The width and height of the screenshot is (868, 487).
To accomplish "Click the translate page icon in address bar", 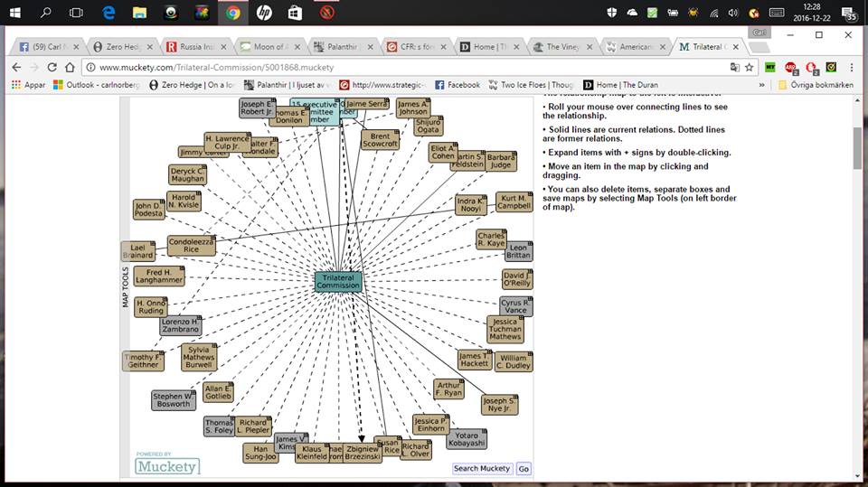I will click(x=734, y=67).
